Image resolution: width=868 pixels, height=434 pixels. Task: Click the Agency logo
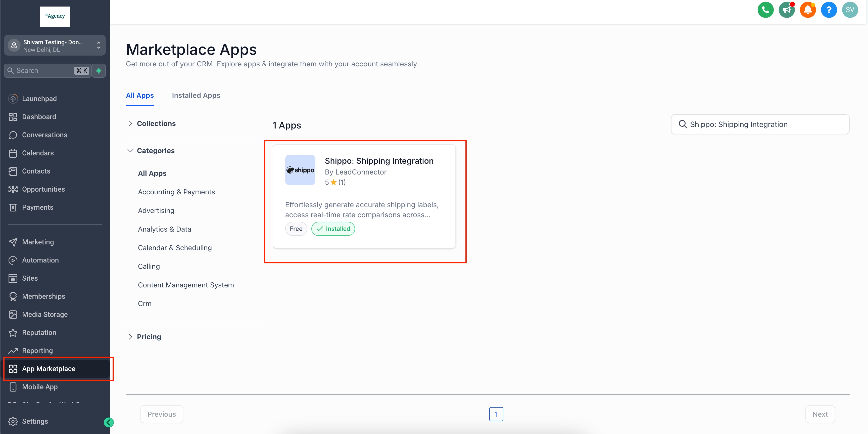click(55, 16)
